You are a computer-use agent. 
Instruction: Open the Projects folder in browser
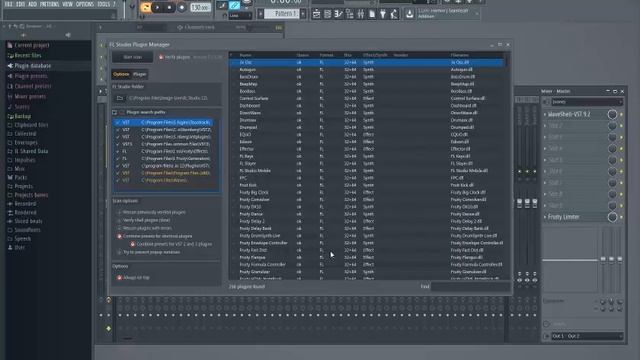[24, 186]
